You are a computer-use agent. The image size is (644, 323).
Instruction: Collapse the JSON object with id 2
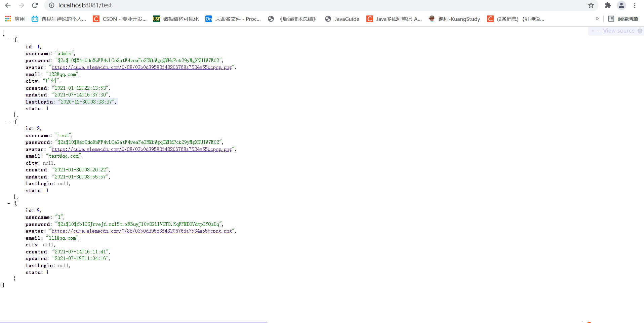click(x=9, y=122)
